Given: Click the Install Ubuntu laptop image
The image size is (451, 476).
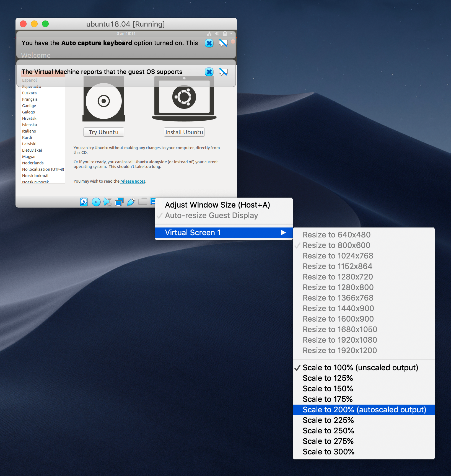Looking at the screenshot, I should (x=184, y=99).
